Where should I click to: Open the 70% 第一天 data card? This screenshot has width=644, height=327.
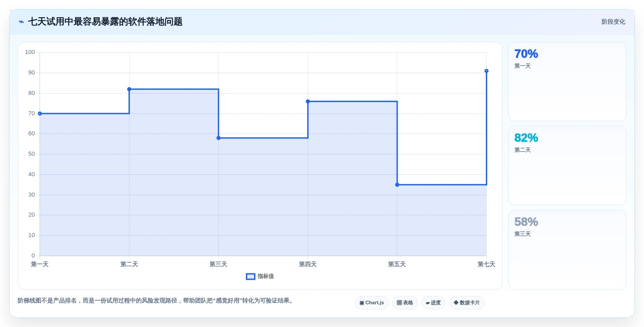tap(567, 82)
